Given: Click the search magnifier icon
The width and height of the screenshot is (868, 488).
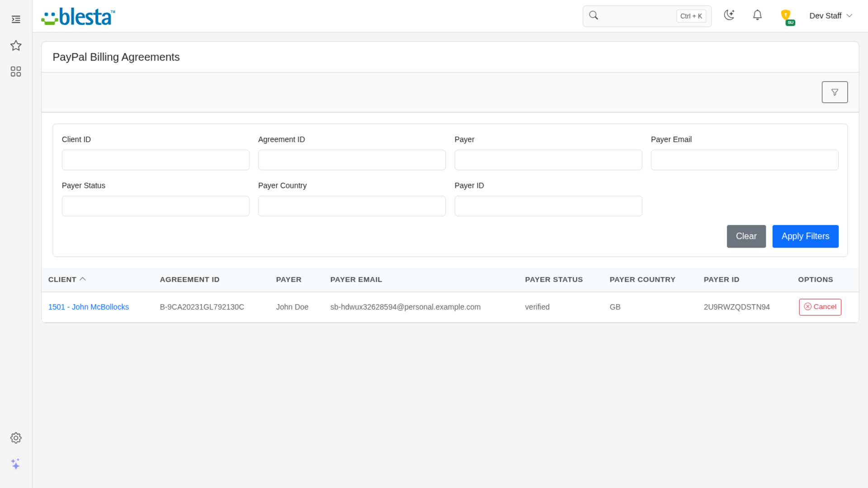Looking at the screenshot, I should [594, 15].
